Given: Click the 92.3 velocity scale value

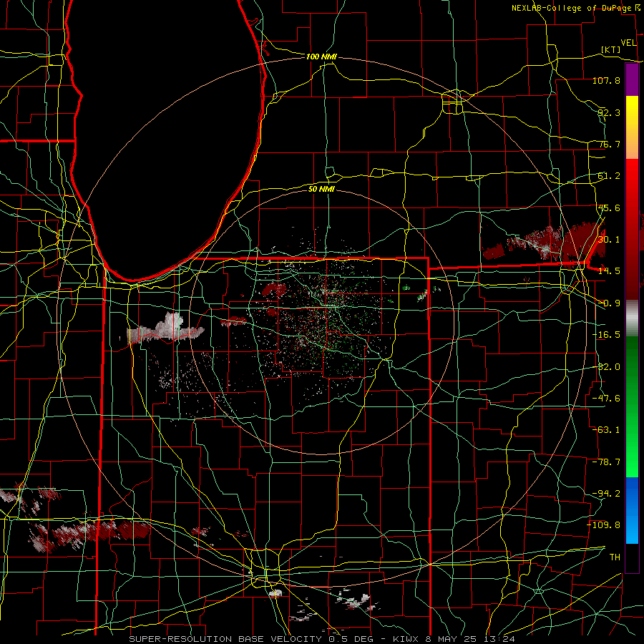Looking at the screenshot, I should [x=609, y=112].
